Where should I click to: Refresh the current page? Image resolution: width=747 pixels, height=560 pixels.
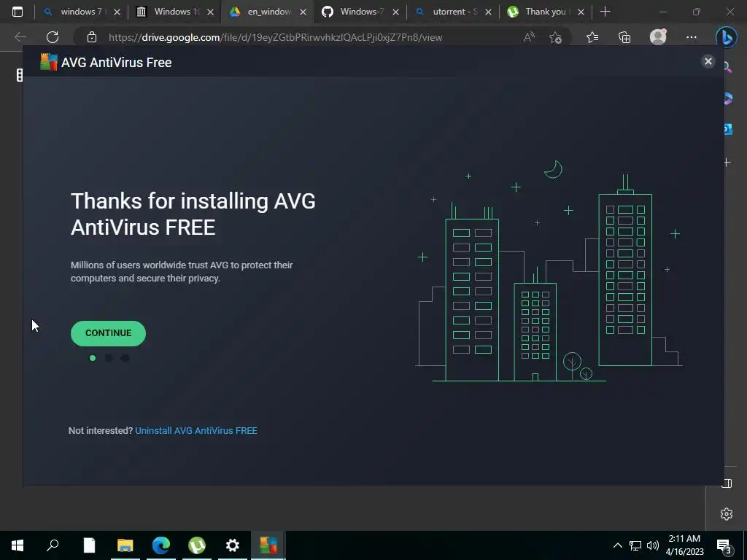pyautogui.click(x=53, y=37)
